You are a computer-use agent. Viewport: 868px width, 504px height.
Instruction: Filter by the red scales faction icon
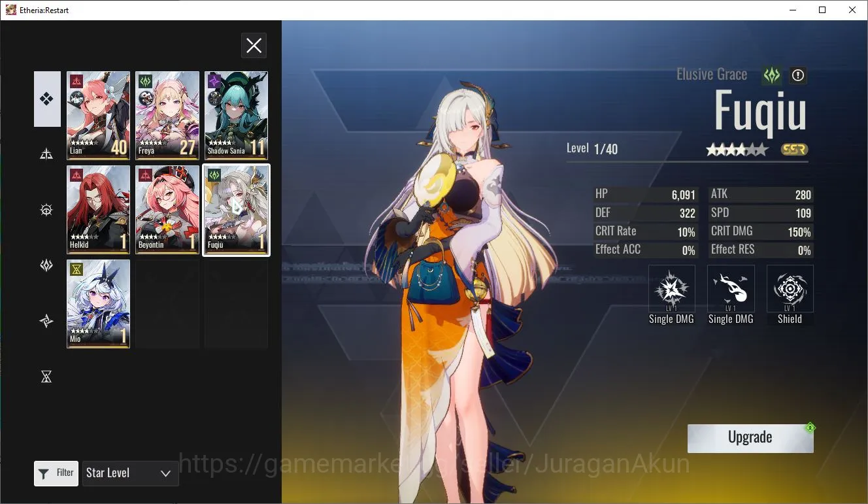coord(46,154)
